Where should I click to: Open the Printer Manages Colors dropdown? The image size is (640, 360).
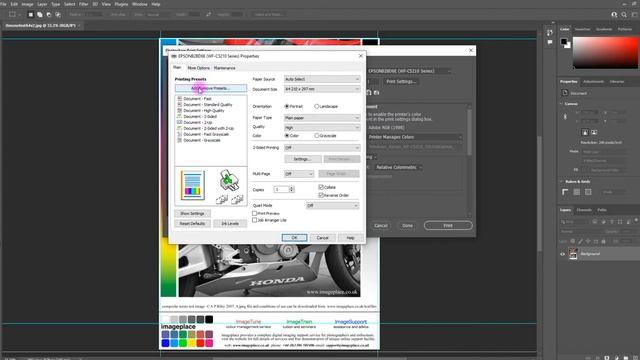coord(415,137)
